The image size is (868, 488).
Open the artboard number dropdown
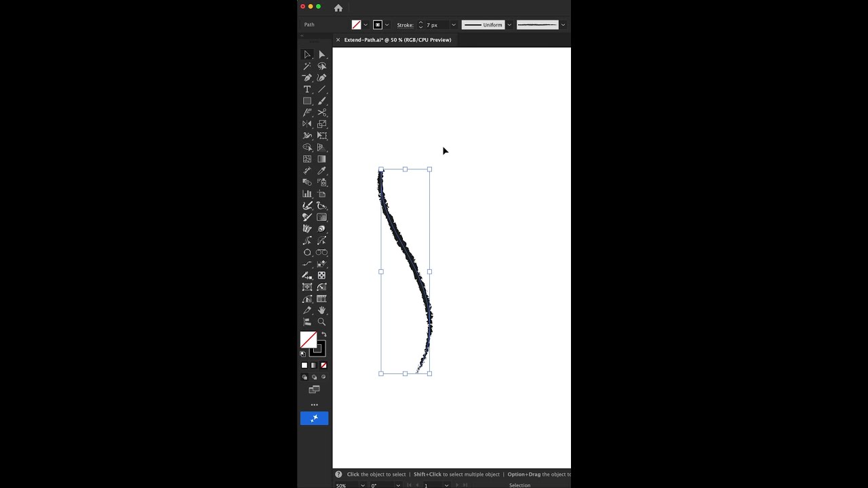[x=446, y=485]
